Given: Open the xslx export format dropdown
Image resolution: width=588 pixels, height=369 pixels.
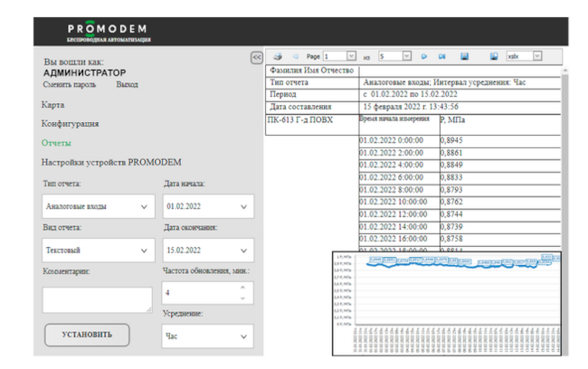Looking at the screenshot, I should [537, 56].
